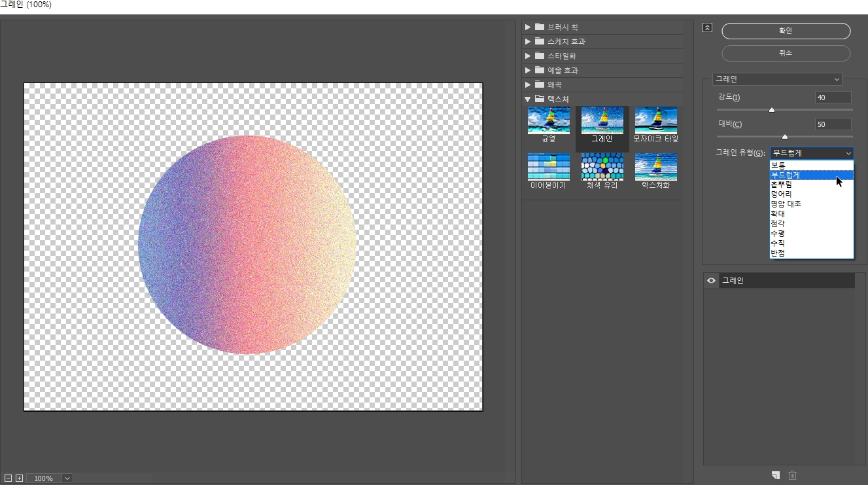Expand the 왜곡 folder
Viewport: 868px width, 485px height.
[x=528, y=84]
